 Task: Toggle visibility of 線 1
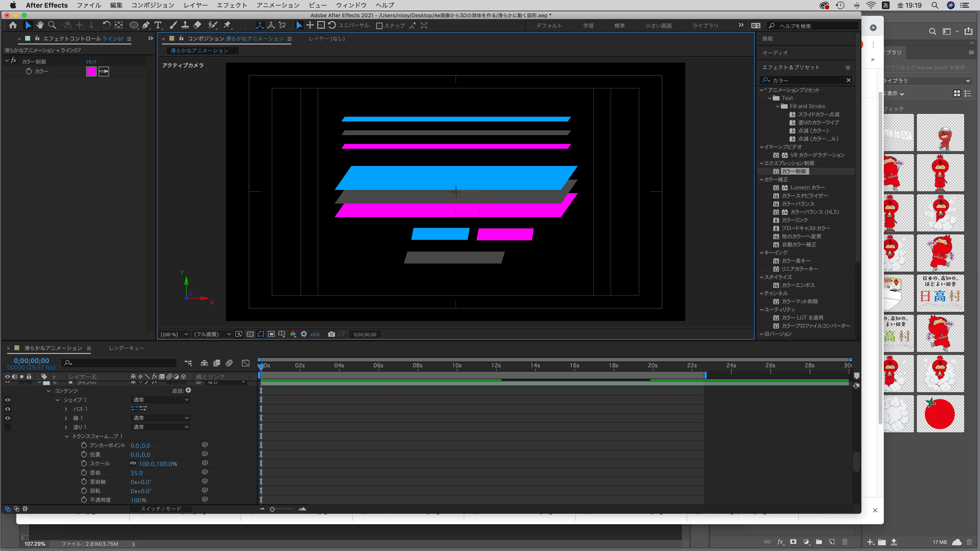point(8,418)
